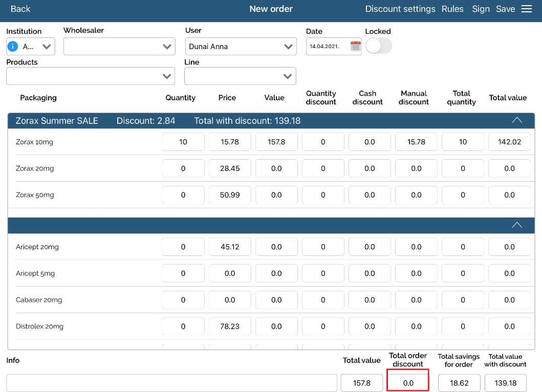Image resolution: width=542 pixels, height=392 pixels.
Task: Expand the User dropdown showing Dunai Anna
Action: point(241,47)
